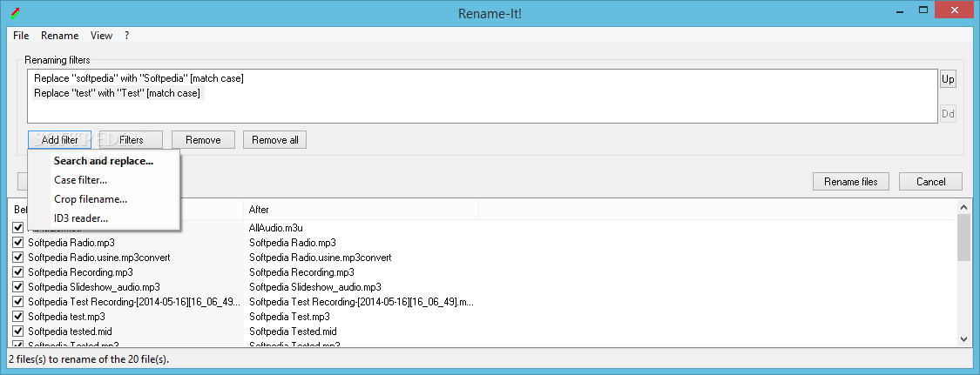Click Softpedia Slideshow_audio.mp3 in After column
This screenshot has width=980, height=375.
(x=315, y=287)
